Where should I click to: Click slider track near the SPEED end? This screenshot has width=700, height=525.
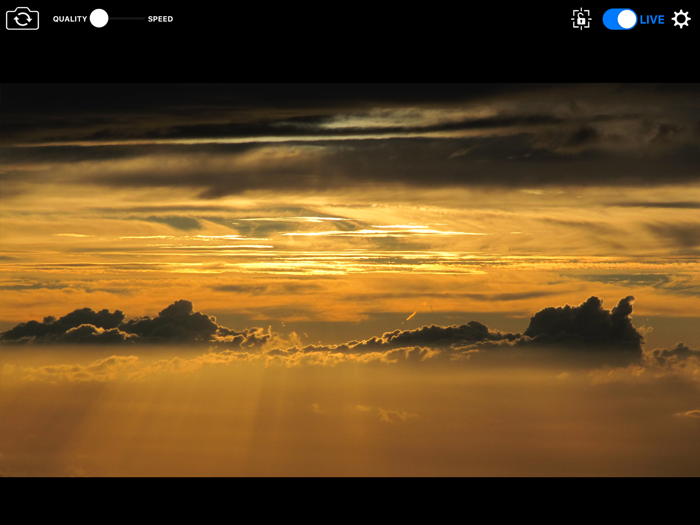click(x=139, y=19)
